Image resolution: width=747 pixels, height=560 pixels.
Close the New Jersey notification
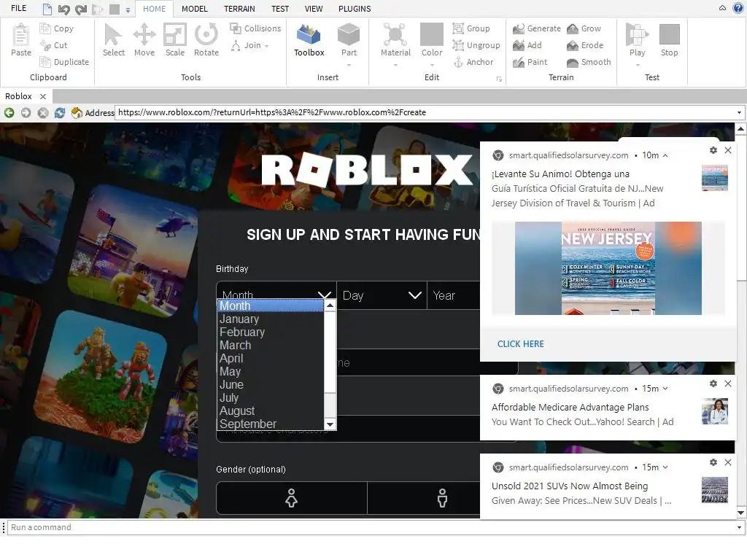point(728,150)
